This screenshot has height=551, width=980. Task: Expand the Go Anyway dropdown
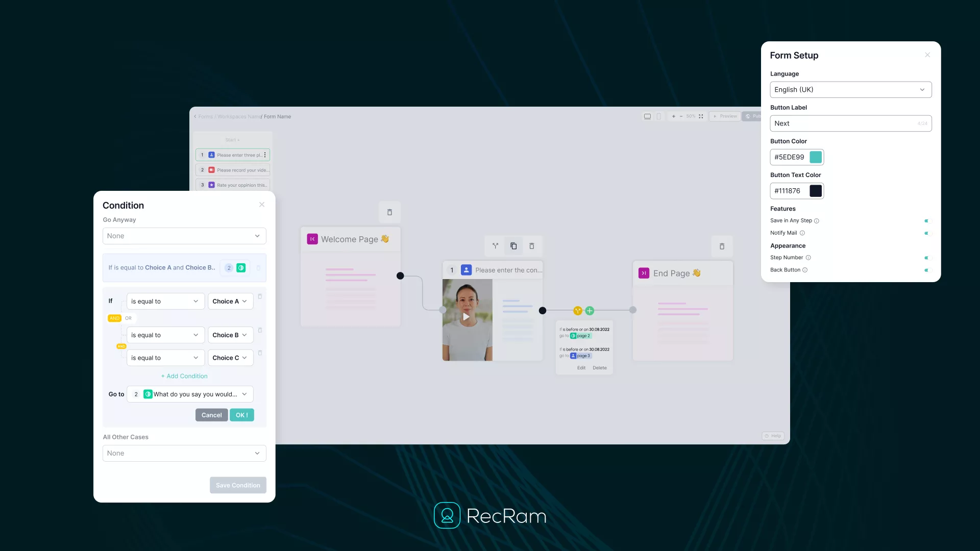coord(184,236)
